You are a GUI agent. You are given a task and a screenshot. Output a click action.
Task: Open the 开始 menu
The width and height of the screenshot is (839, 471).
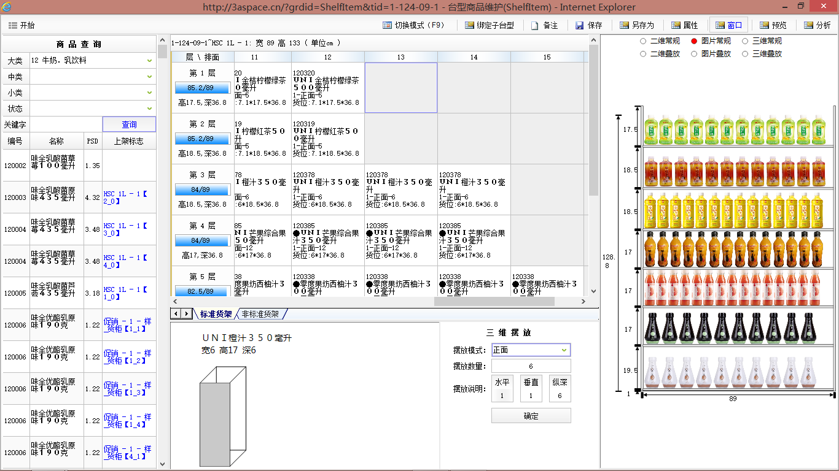pyautogui.click(x=20, y=25)
